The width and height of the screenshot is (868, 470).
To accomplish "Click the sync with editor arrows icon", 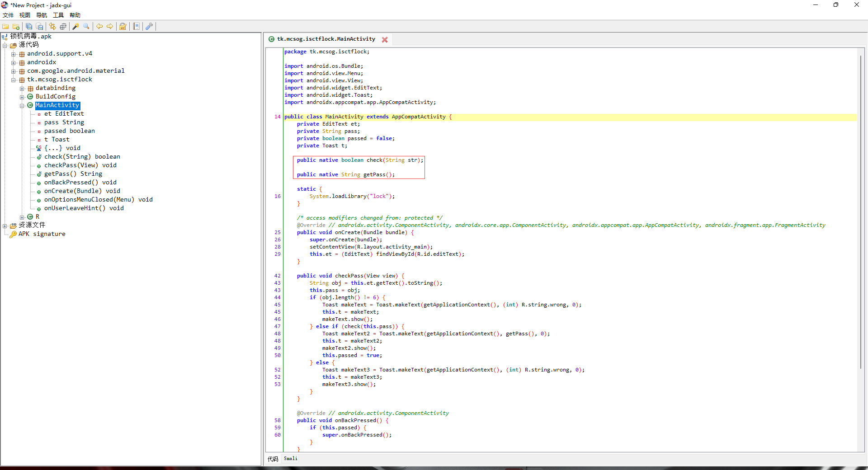I will coord(52,27).
